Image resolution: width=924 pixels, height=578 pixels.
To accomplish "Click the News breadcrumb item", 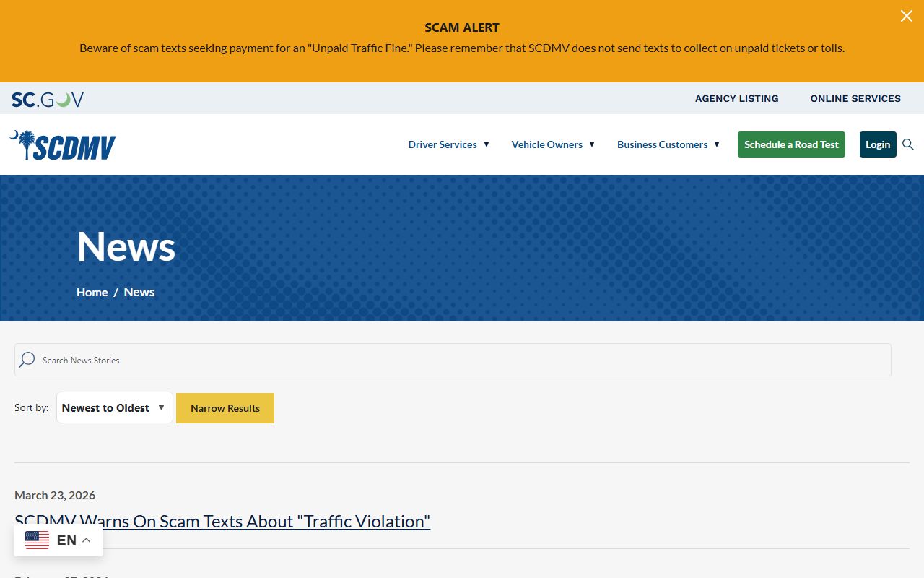I will [139, 292].
